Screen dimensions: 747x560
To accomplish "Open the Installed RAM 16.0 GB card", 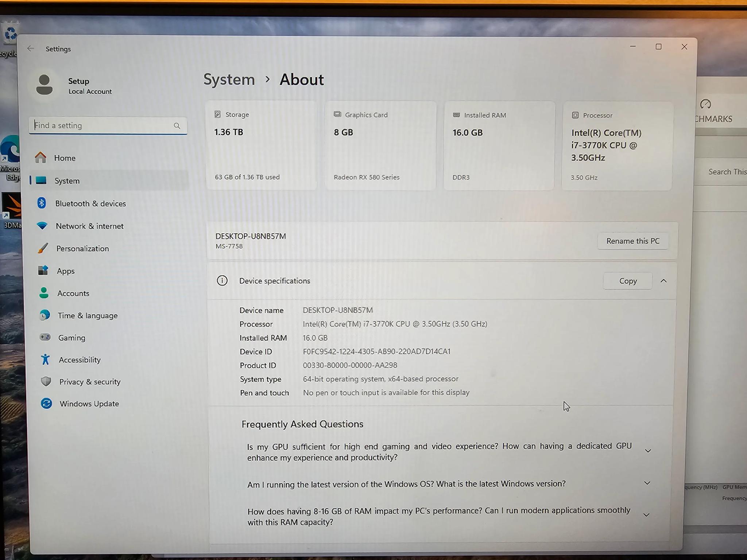I will point(499,146).
